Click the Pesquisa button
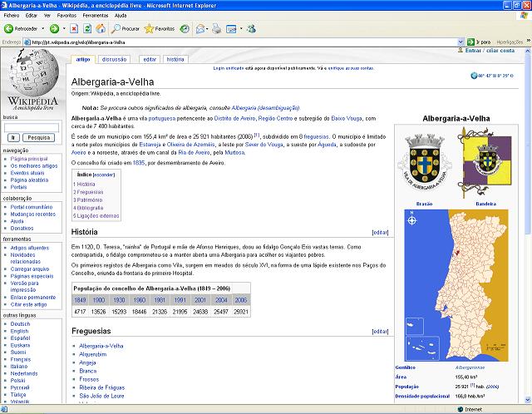Viewport: 532px width, 414px height. 39,137
